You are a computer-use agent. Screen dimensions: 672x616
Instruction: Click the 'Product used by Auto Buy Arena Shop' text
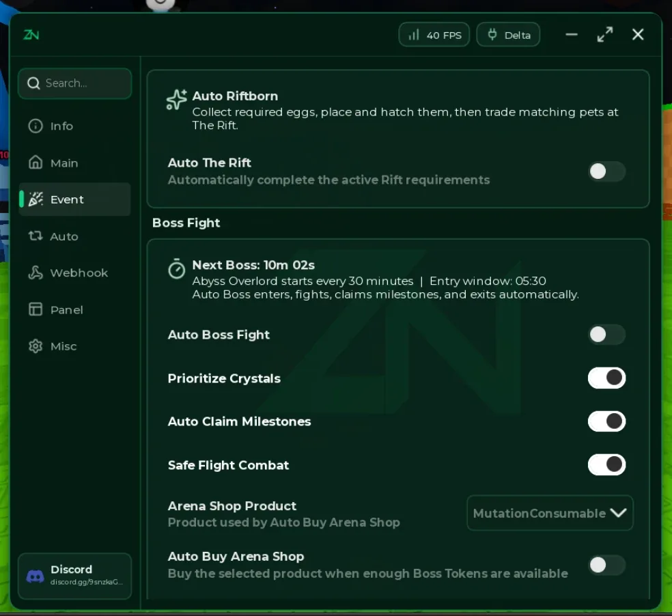(283, 522)
